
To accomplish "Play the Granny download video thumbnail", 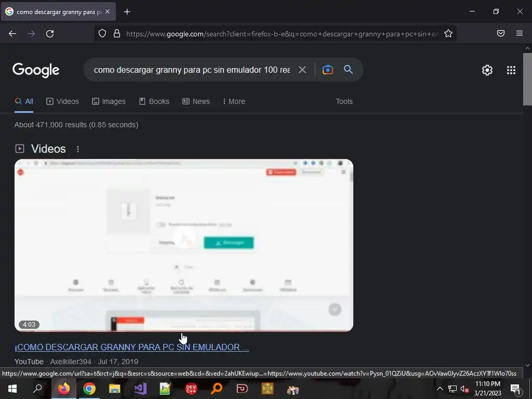I will 184,245.
